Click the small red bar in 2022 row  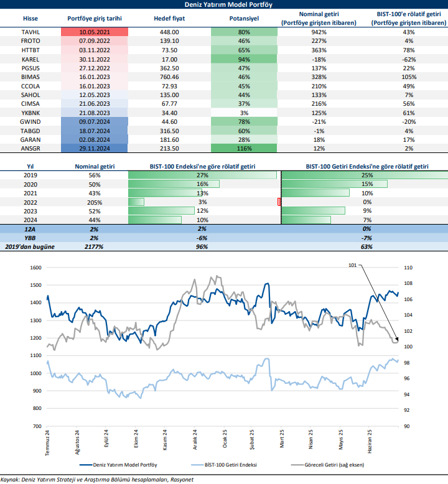pyautogui.click(x=279, y=202)
